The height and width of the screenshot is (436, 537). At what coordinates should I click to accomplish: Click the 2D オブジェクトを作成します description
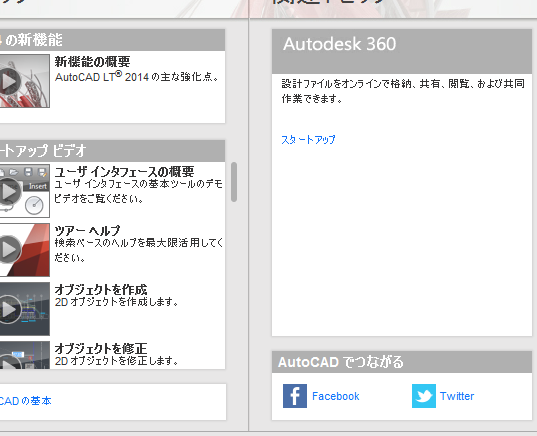[116, 302]
